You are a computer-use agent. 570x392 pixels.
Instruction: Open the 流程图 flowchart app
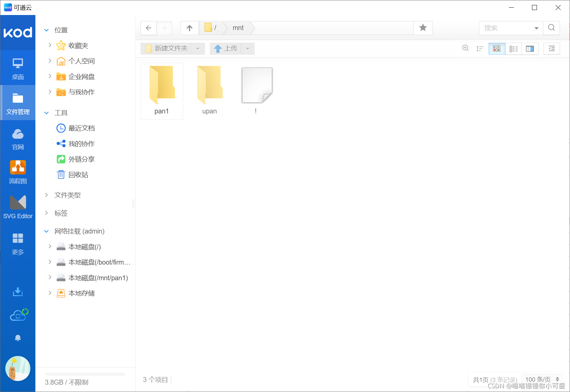tap(18, 172)
